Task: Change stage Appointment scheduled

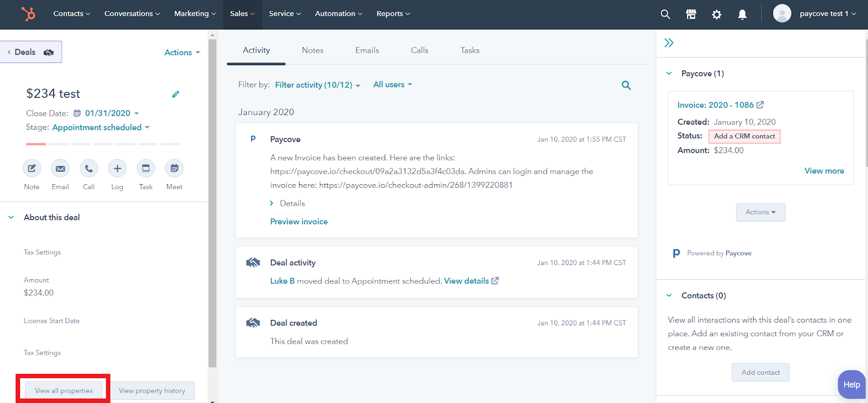Action: click(101, 128)
